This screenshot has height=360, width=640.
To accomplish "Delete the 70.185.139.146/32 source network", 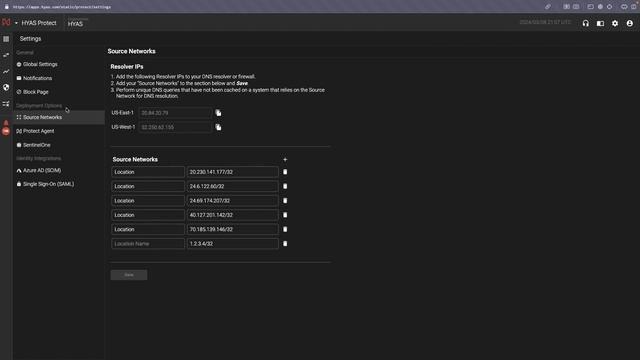I will tap(285, 229).
